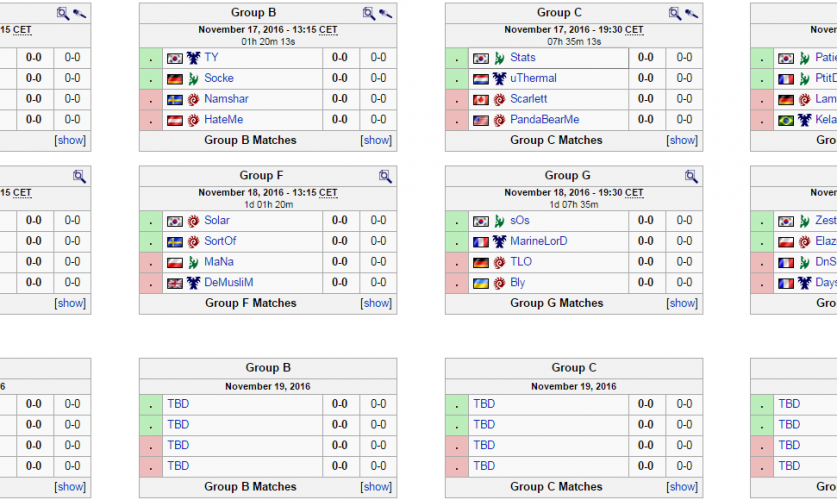Click the microphone icon in Group C header
The width and height of the screenshot is (837, 500).
coord(691,13)
